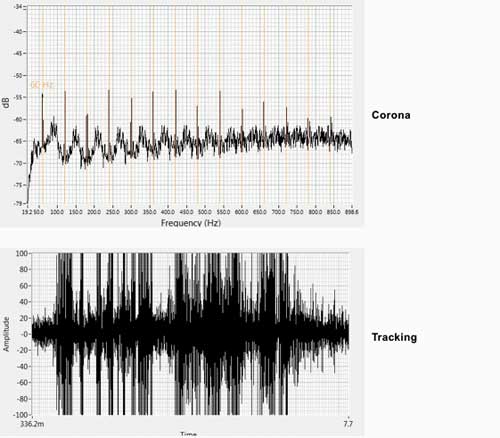Click the 600.0 frequency tick label

tap(242, 212)
